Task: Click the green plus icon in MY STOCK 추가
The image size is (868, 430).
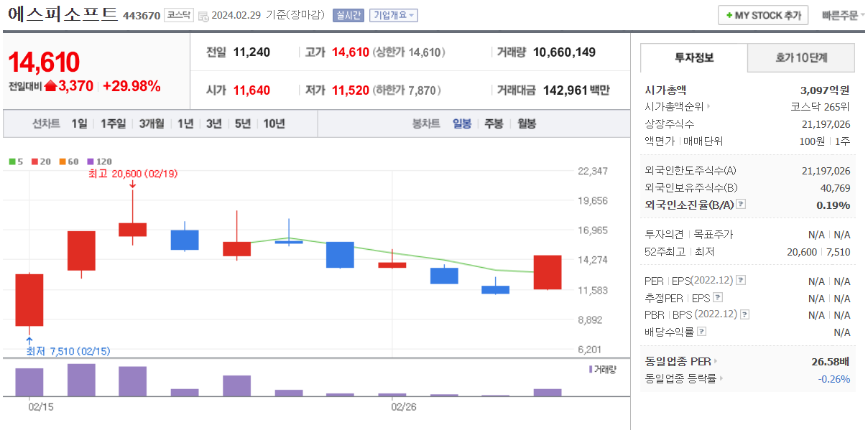Action: 729,15
